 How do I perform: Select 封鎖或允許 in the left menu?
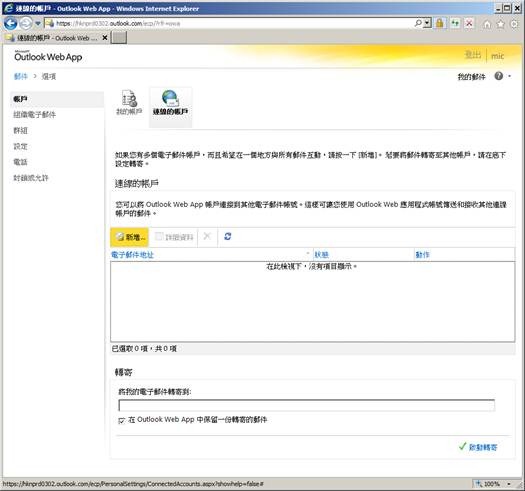coord(31,178)
